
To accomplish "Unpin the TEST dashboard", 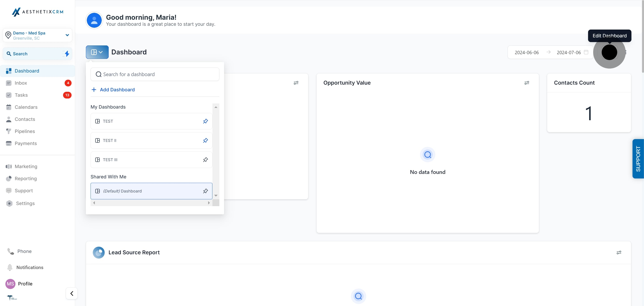I will click(x=205, y=121).
